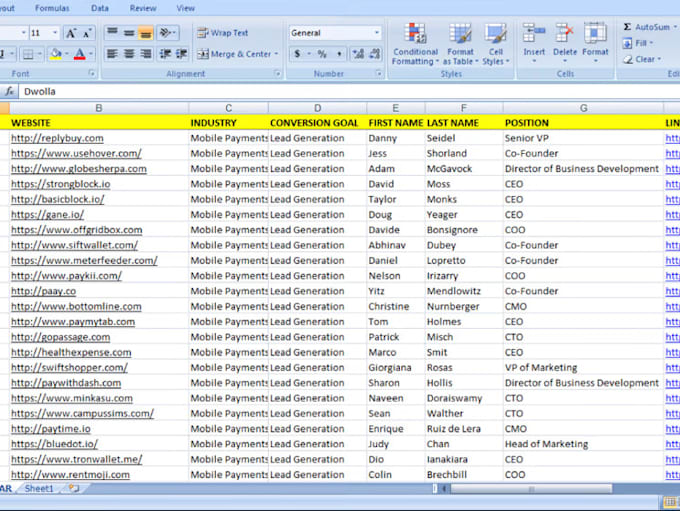The width and height of the screenshot is (680, 511).
Task: Switch to the Formulas tab
Action: (52, 8)
